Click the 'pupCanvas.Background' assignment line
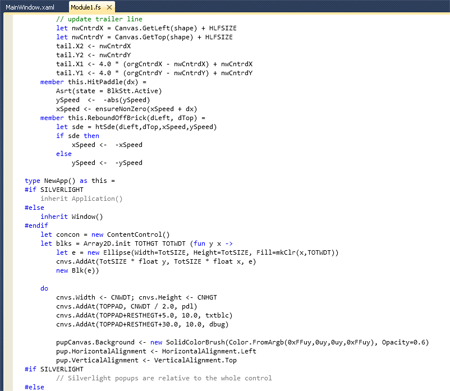Screen dimensions: 450x391 click(x=242, y=343)
